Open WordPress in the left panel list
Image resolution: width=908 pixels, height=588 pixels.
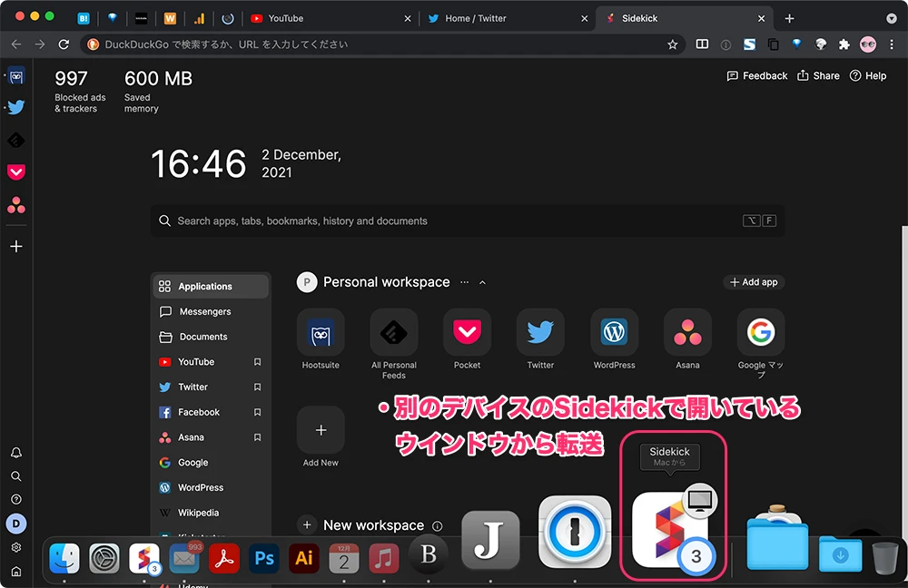pyautogui.click(x=211, y=488)
